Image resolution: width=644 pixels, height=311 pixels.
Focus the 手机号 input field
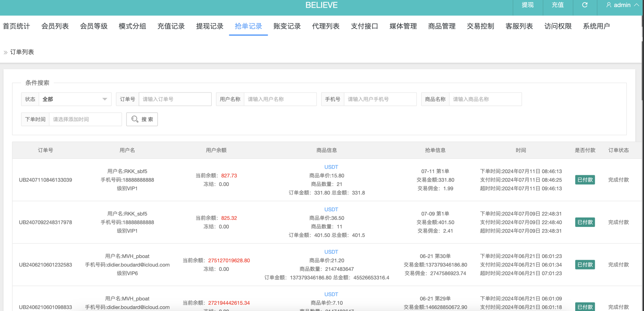(380, 99)
